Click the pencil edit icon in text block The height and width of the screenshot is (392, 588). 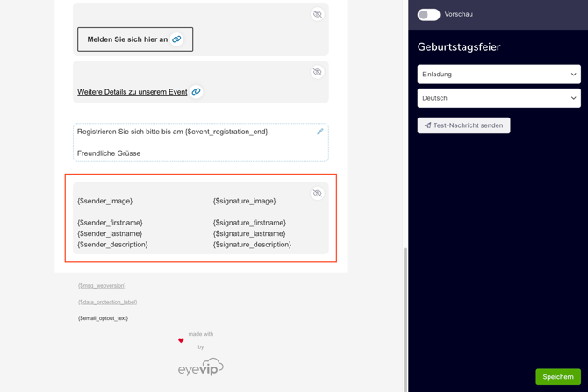click(x=320, y=132)
